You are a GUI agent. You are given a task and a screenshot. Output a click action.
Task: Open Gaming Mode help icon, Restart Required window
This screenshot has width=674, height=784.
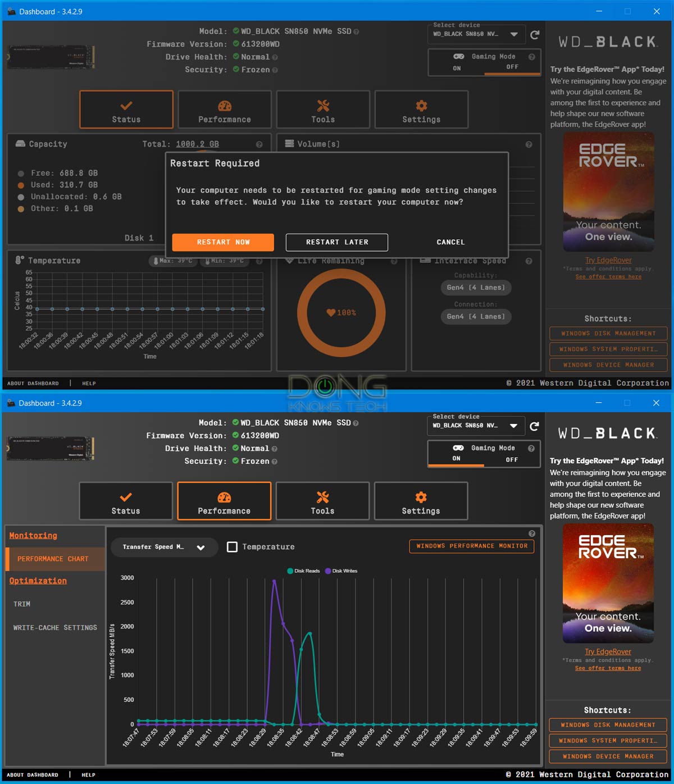531,57
